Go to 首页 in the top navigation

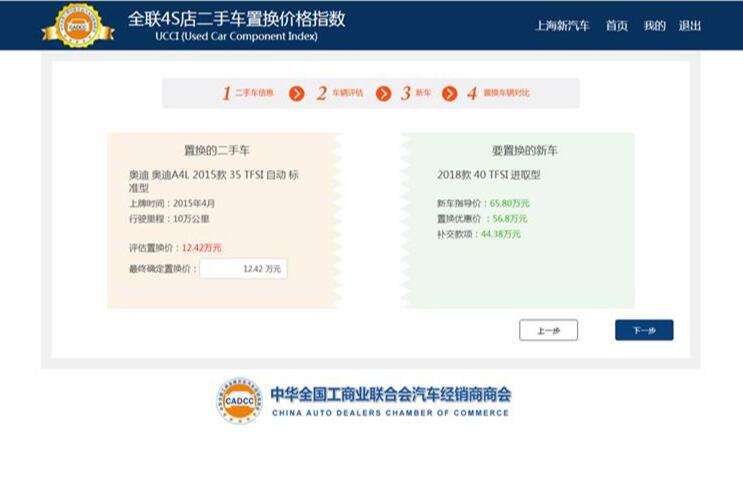(x=616, y=26)
